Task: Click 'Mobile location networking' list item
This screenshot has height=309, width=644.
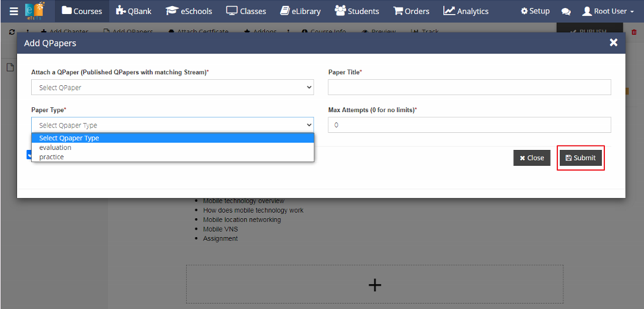Action: (242, 219)
